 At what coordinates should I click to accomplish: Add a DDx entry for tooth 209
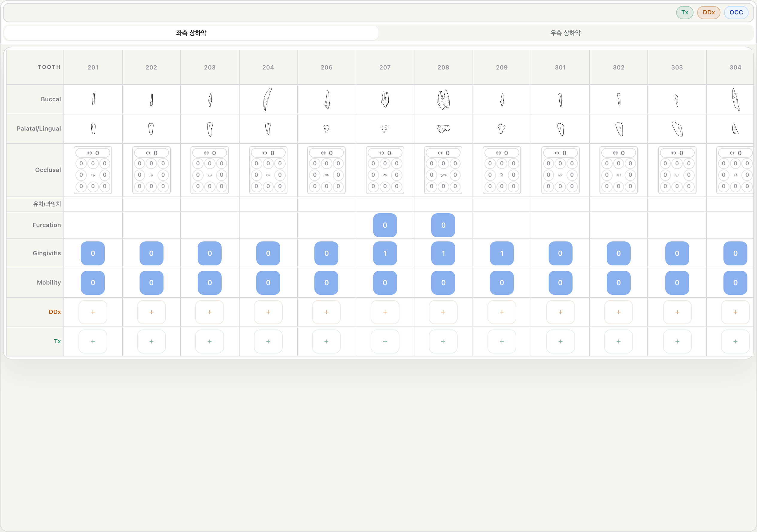coord(502,312)
